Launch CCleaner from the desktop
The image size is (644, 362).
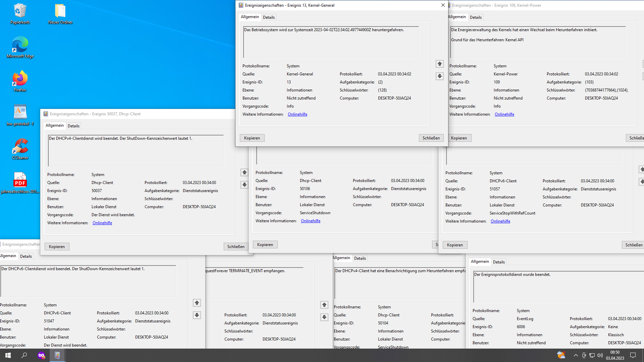point(20,149)
